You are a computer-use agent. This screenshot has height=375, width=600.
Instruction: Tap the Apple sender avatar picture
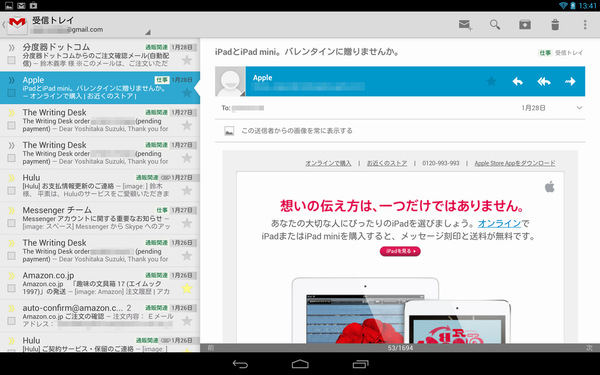click(x=230, y=81)
